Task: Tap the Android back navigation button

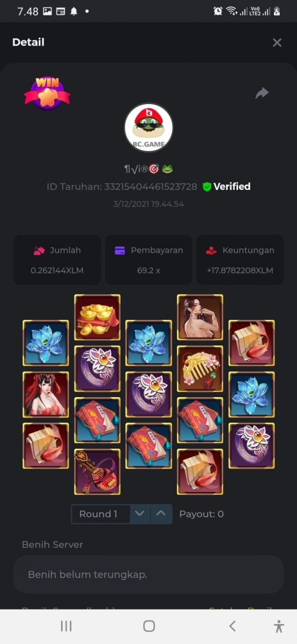Action: (x=232, y=626)
